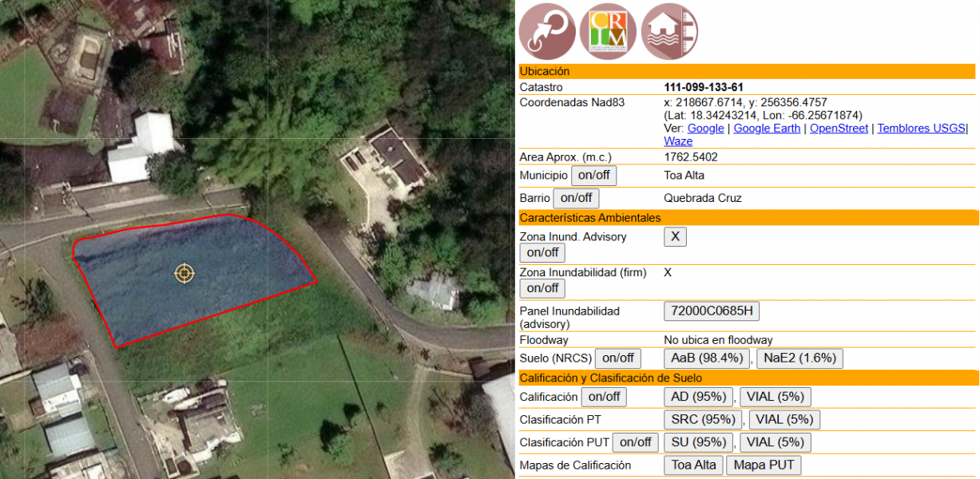The image size is (980, 479).
Task: Toggle Zona Inundabilidad (firm) on/off
Action: 542,288
